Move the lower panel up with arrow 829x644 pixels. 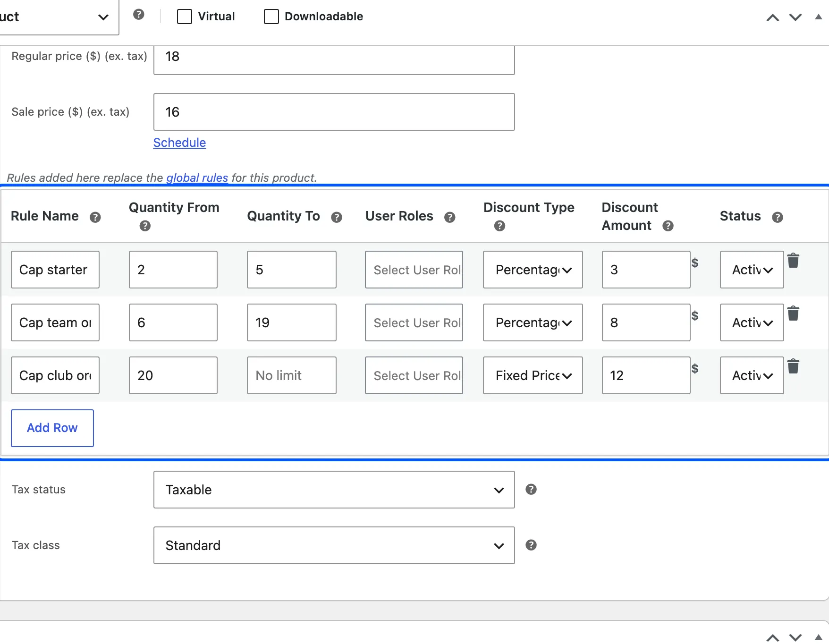(773, 637)
